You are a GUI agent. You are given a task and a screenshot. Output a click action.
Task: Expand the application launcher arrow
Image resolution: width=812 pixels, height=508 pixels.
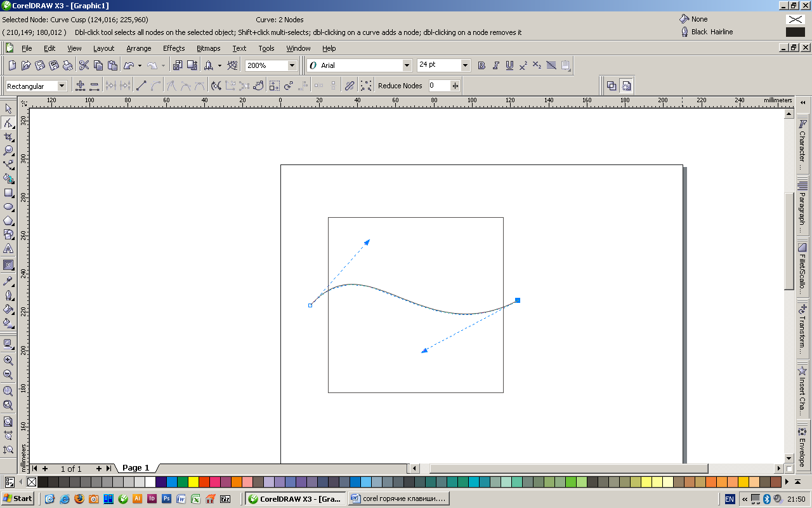[x=219, y=65]
